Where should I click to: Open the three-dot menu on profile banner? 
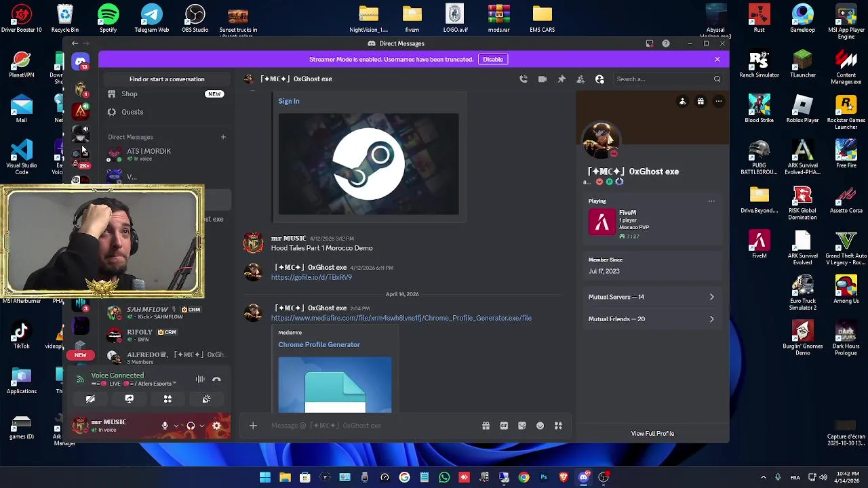(x=719, y=102)
